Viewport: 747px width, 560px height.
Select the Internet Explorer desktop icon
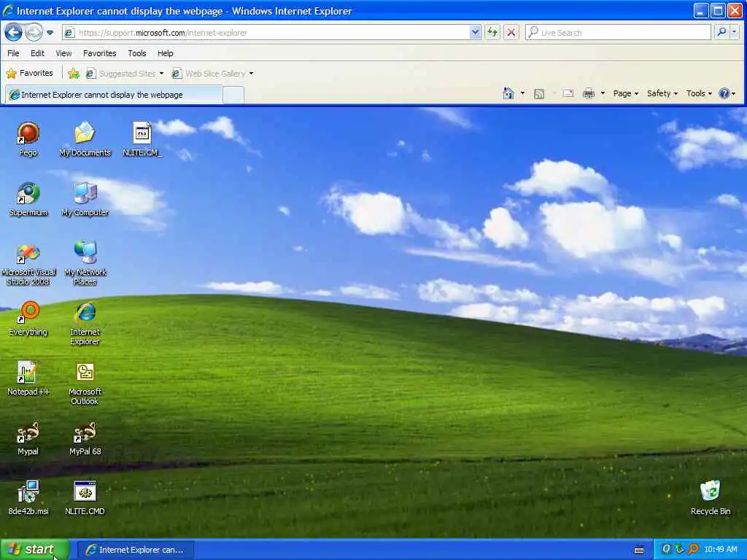coord(85,324)
